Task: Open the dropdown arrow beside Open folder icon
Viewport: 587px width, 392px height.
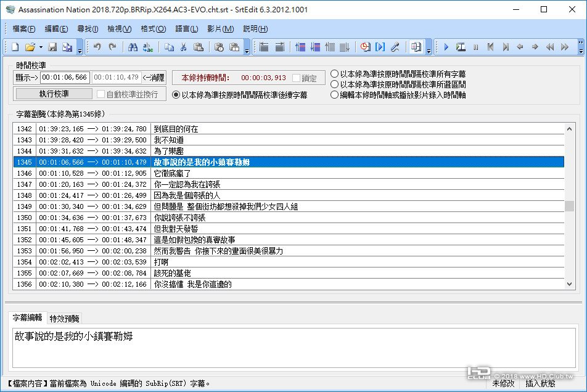Action: coord(41,47)
